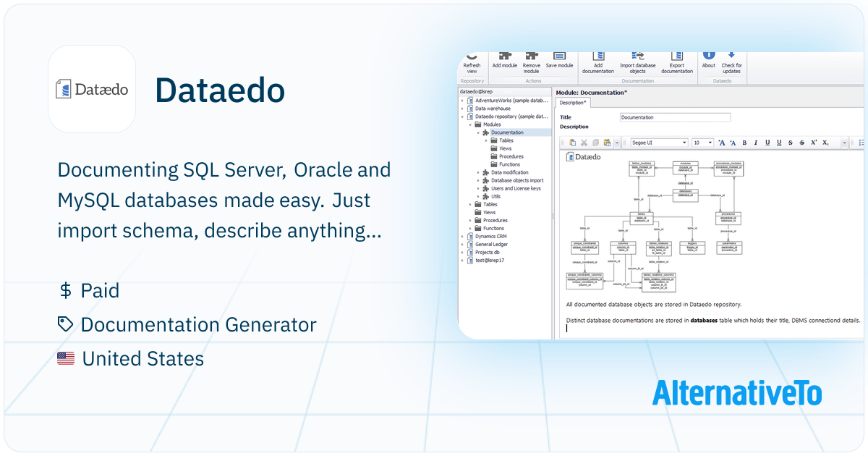The width and height of the screenshot is (868, 456).
Task: Toggle Subscript formatting
Action: tap(826, 143)
